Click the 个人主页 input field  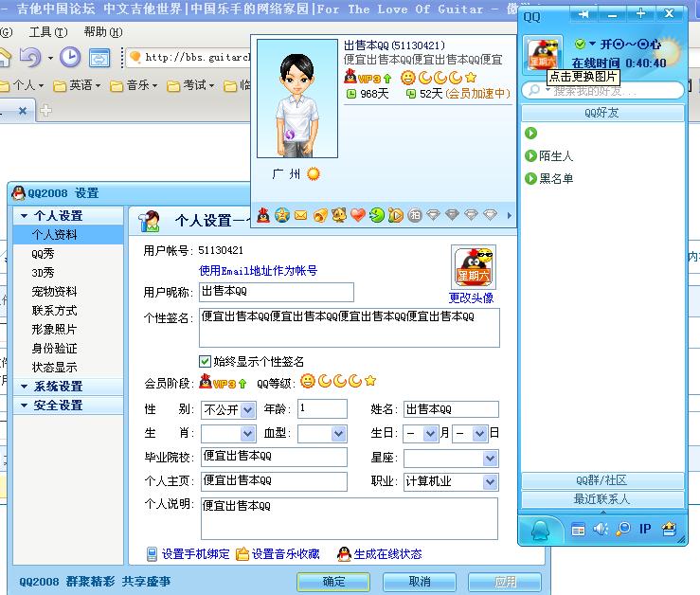(274, 481)
